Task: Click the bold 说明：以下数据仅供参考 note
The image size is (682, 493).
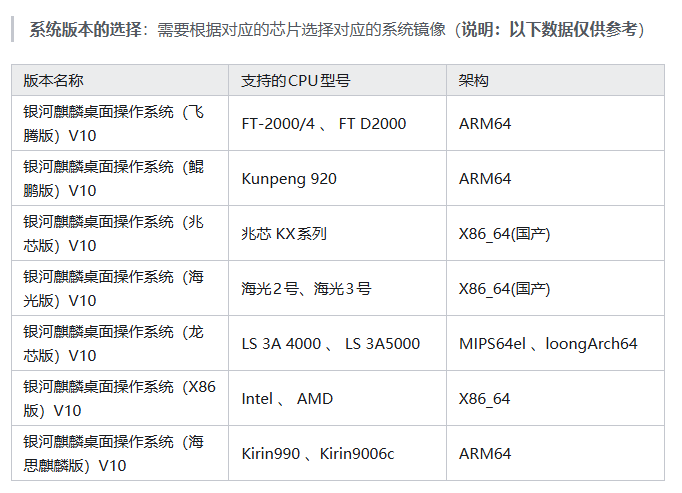Action: point(547,29)
